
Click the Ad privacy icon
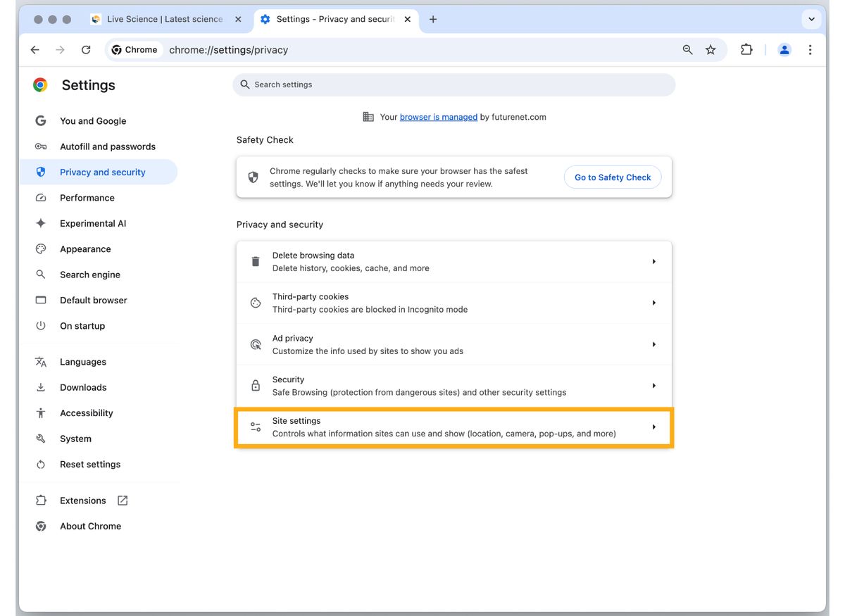pyautogui.click(x=256, y=344)
